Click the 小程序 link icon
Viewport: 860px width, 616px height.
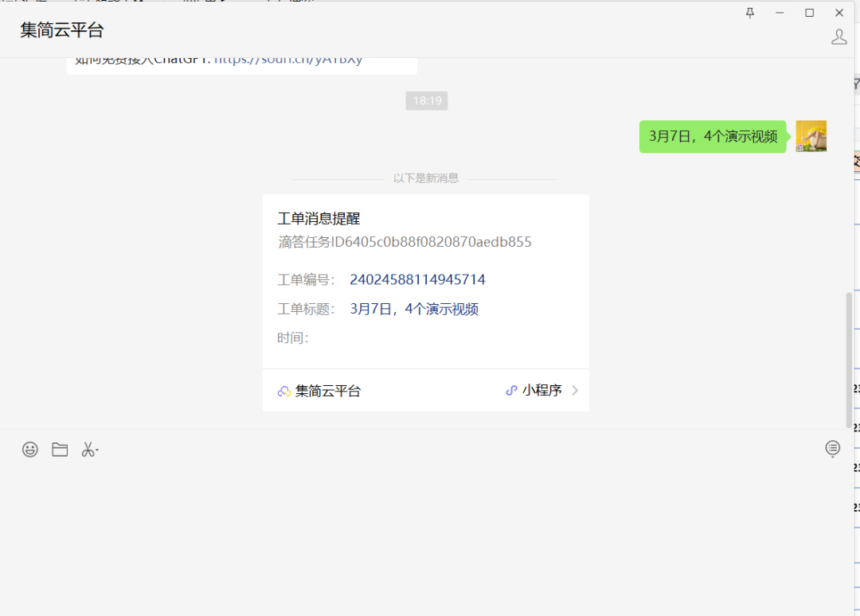click(x=511, y=390)
